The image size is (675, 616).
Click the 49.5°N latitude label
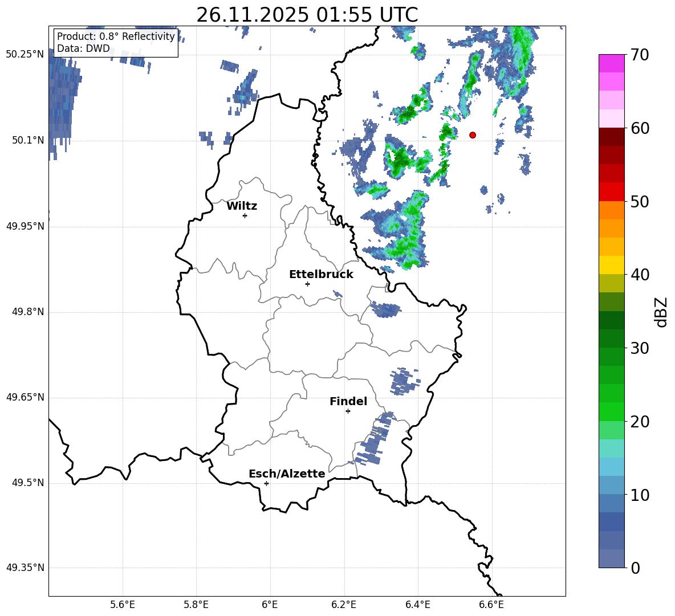[x=28, y=483]
